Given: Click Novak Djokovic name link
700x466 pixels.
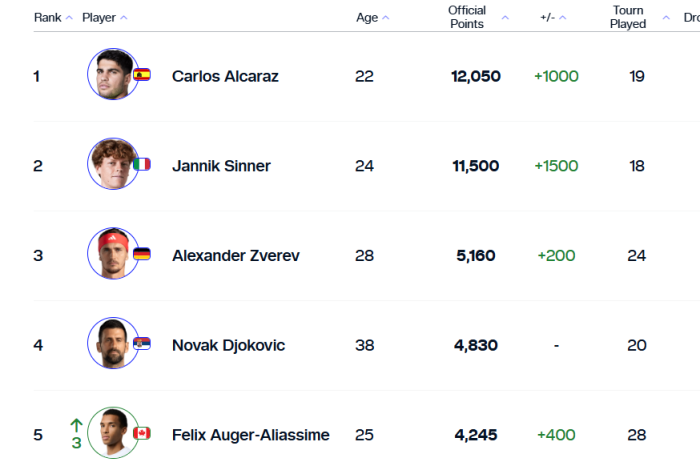Looking at the screenshot, I should coord(228,345).
